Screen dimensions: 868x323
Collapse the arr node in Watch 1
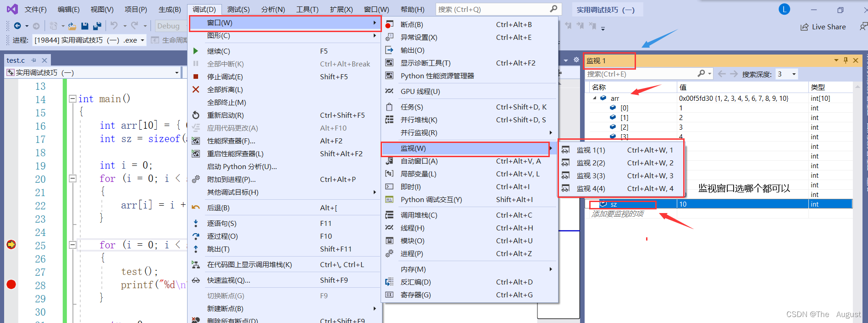tap(595, 98)
